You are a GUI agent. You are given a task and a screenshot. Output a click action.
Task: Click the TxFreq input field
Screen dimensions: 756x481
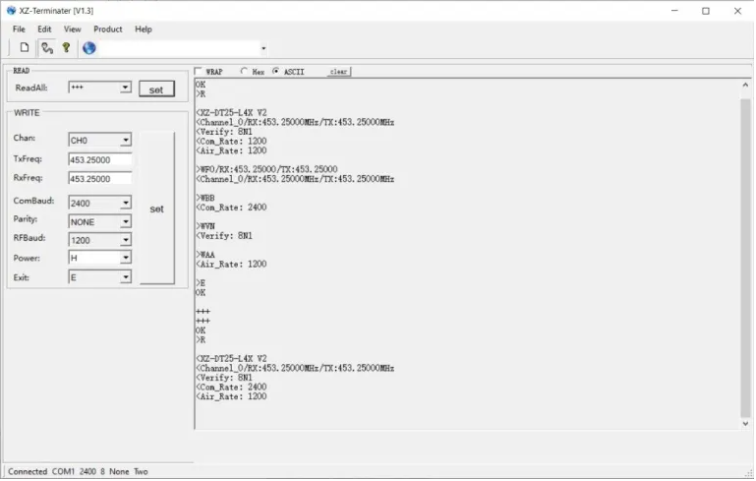100,160
